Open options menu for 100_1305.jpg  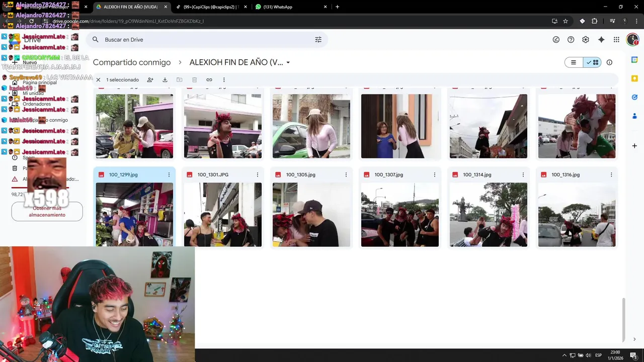point(346,174)
